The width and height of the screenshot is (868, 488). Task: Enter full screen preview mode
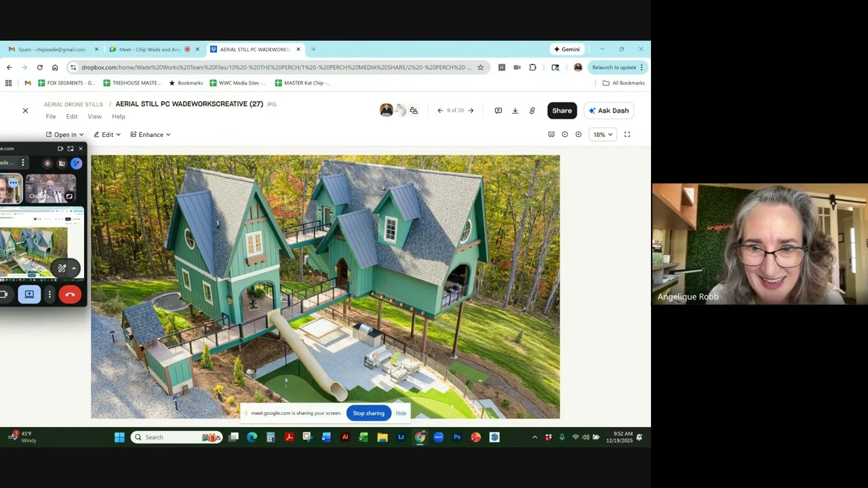[x=627, y=134]
